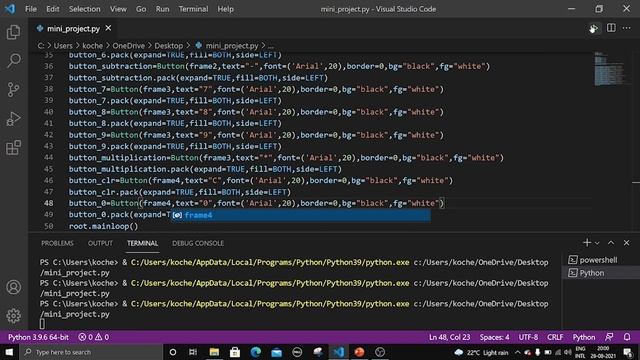The image size is (640, 360).
Task: Click Users in the breadcrumb path
Action: click(63, 46)
